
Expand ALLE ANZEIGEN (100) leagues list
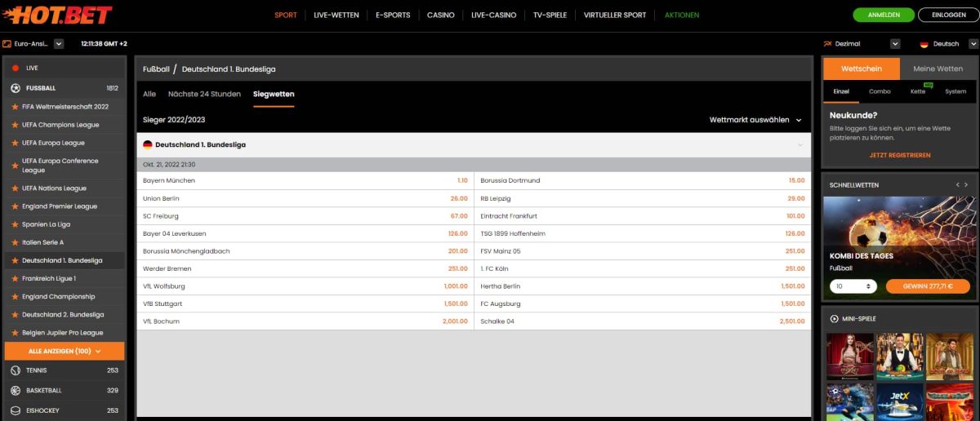(x=65, y=351)
